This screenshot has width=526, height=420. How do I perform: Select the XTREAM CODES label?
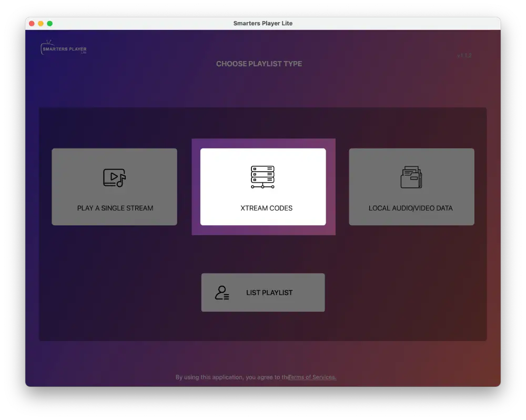[266, 208]
